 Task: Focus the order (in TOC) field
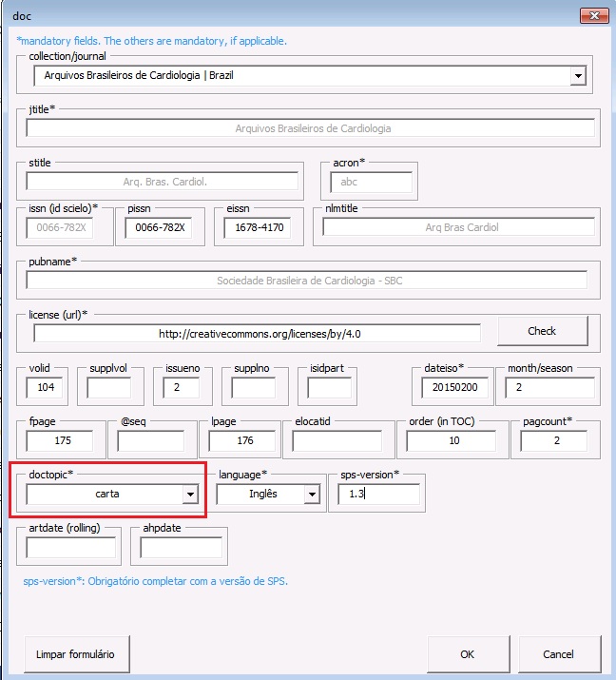(453, 441)
